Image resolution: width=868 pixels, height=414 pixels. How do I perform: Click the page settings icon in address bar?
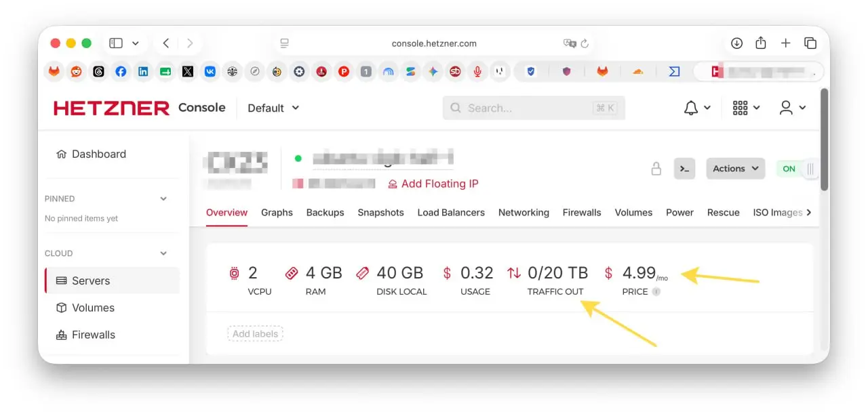[284, 43]
